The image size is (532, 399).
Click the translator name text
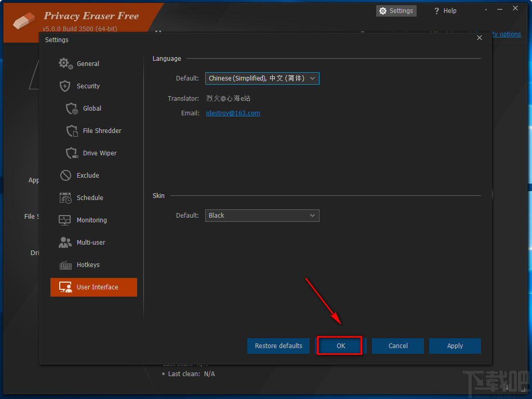pyautogui.click(x=229, y=98)
